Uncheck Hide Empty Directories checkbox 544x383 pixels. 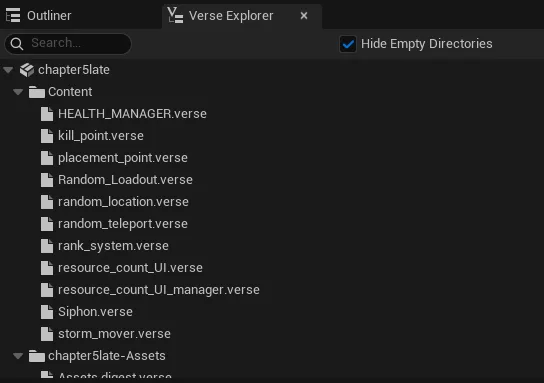point(348,44)
